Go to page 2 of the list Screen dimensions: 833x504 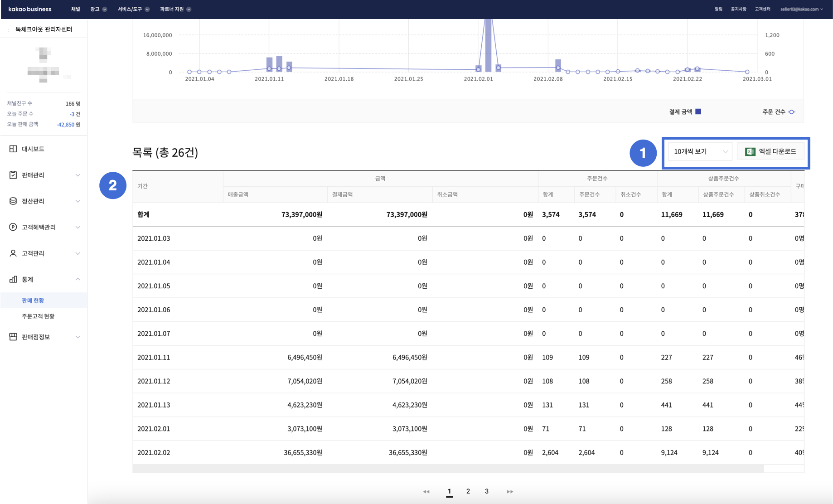[x=468, y=491]
